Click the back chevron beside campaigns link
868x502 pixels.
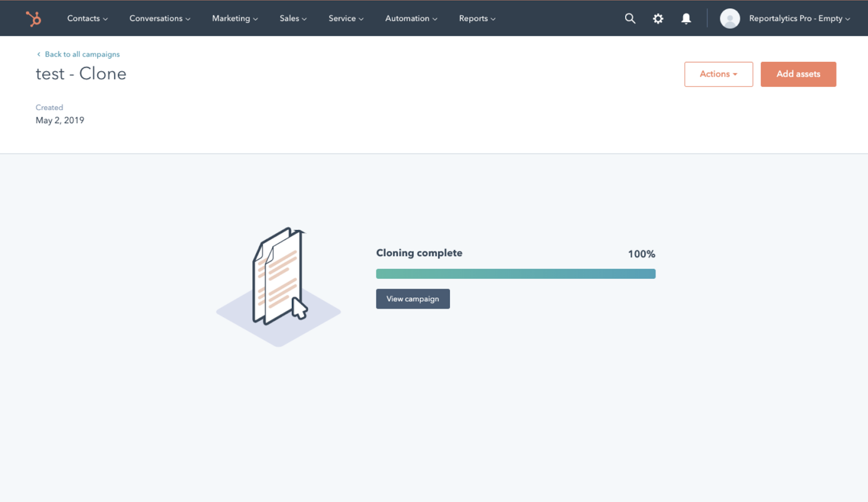[39, 54]
